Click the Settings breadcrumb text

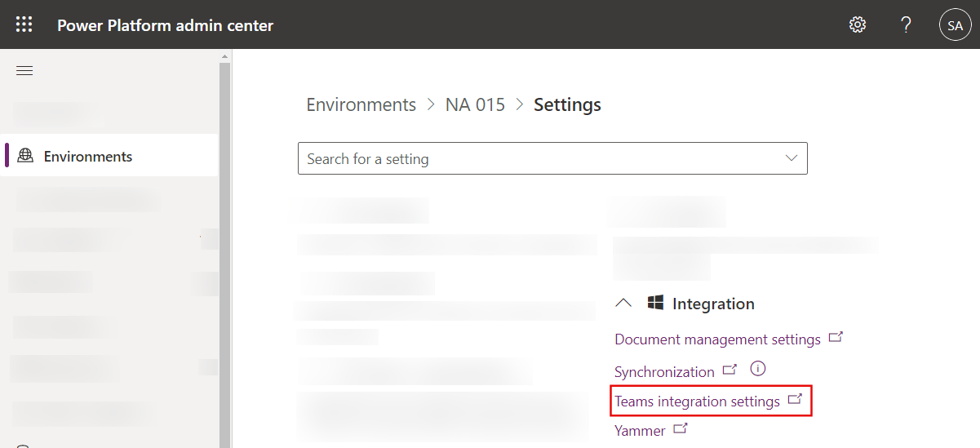click(x=567, y=104)
